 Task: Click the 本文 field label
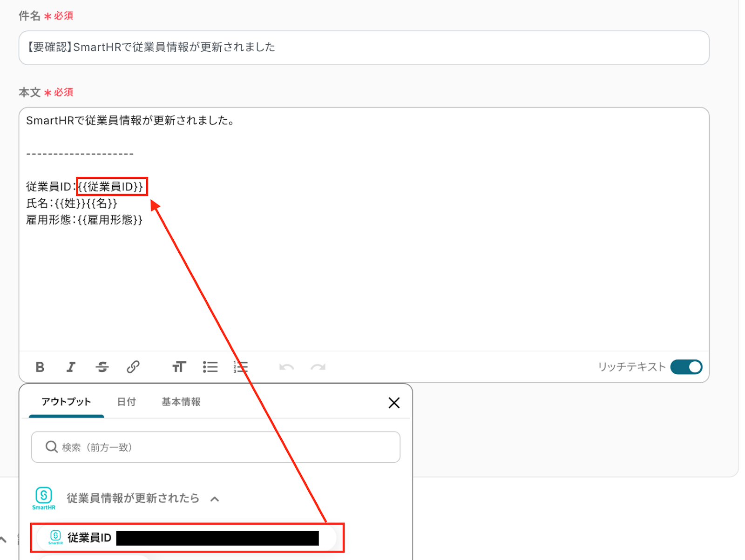(29, 92)
